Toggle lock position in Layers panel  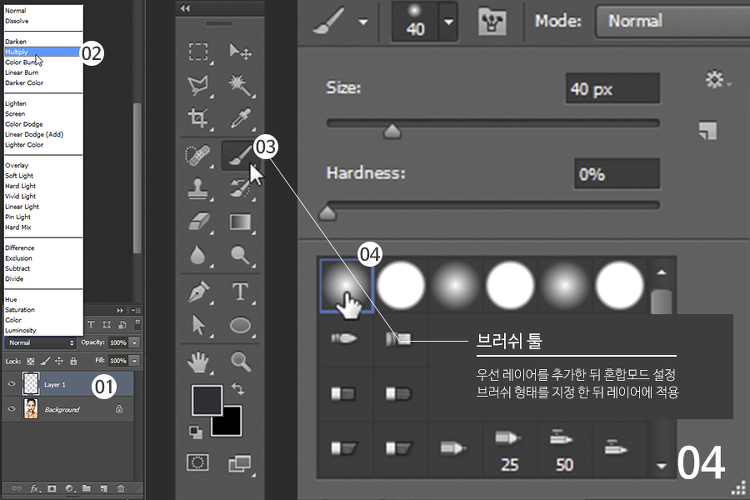pos(59,361)
